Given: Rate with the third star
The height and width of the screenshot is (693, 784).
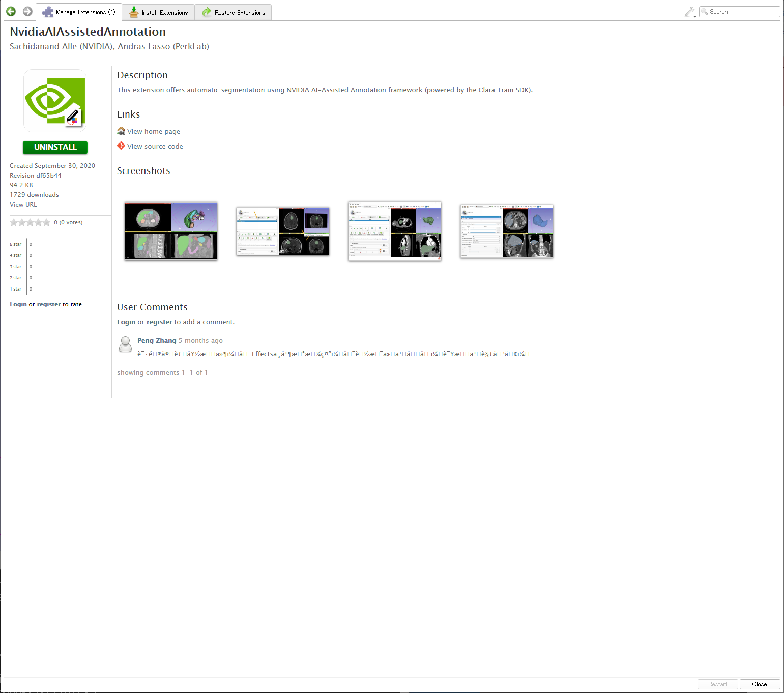Looking at the screenshot, I should click(x=31, y=222).
